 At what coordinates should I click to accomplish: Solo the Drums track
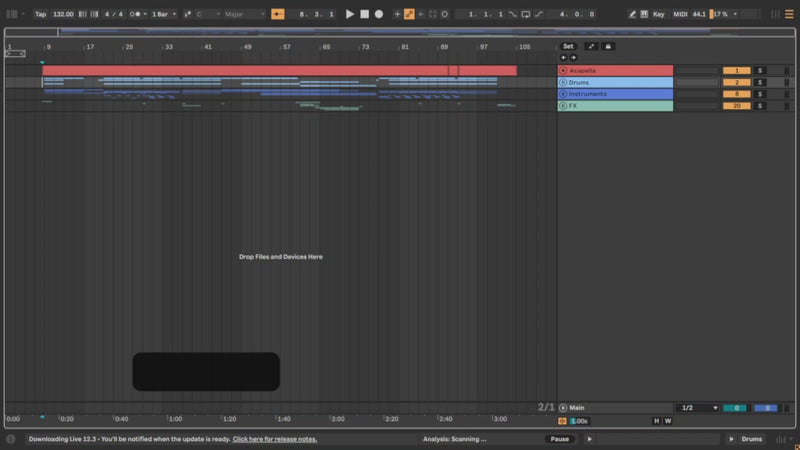760,82
